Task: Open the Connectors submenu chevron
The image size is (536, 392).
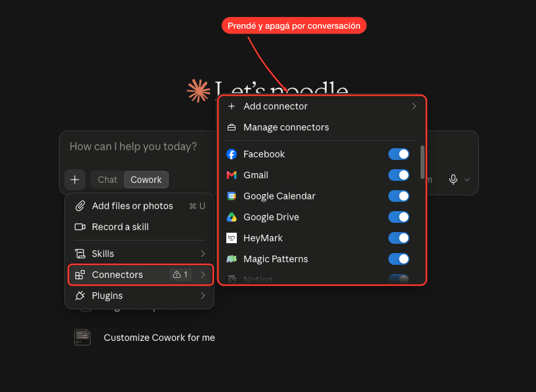Action: coord(203,275)
